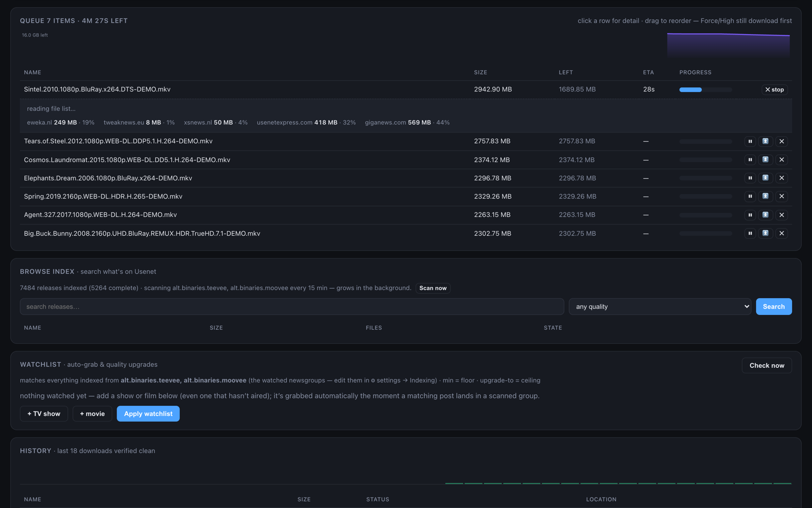812x508 pixels.
Task: Click the Check now button
Action: click(x=767, y=365)
